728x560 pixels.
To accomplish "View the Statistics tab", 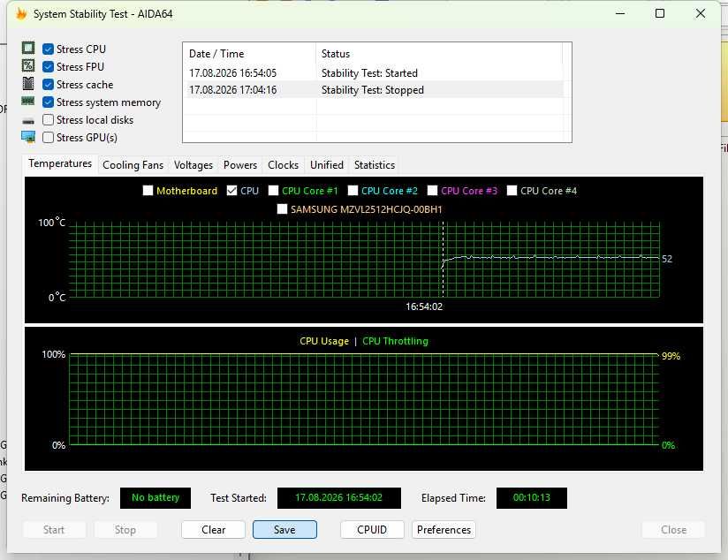I will point(375,165).
